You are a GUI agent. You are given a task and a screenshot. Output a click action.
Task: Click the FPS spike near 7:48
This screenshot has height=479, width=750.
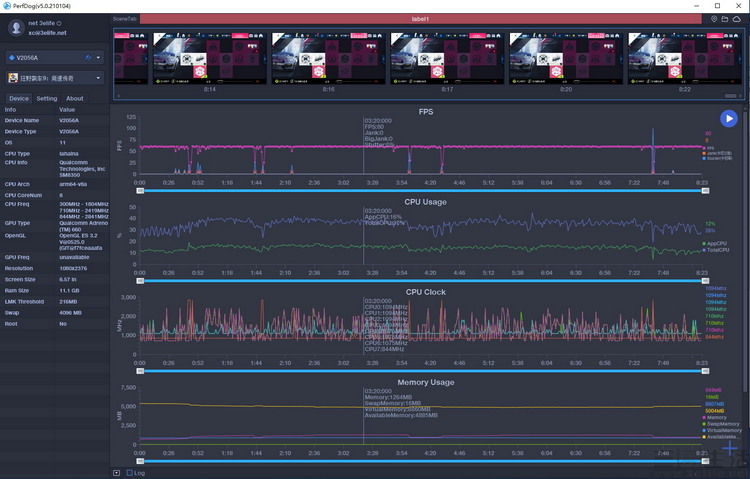653,151
